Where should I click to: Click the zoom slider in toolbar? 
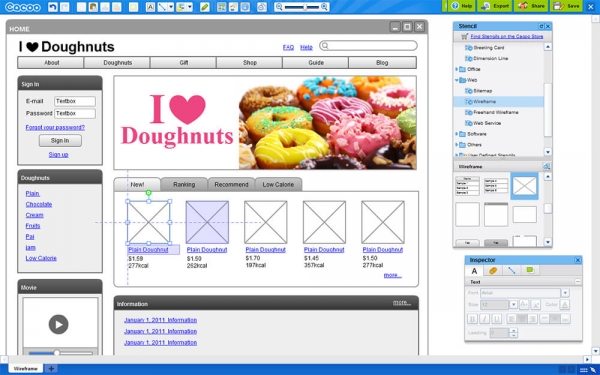coord(302,7)
